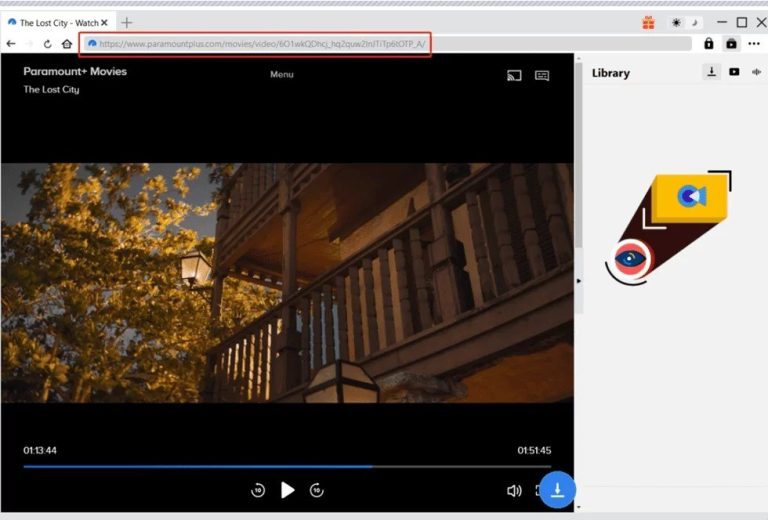Go to the home page

[66, 44]
